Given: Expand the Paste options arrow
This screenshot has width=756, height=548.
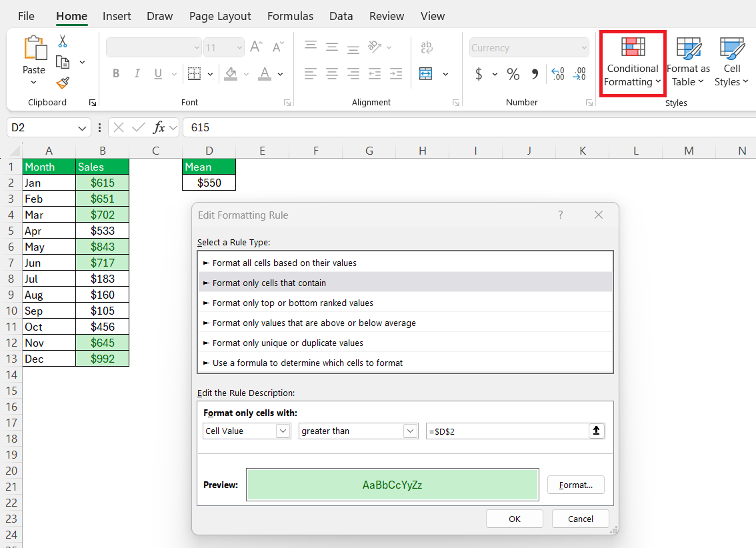Looking at the screenshot, I should 33,83.
